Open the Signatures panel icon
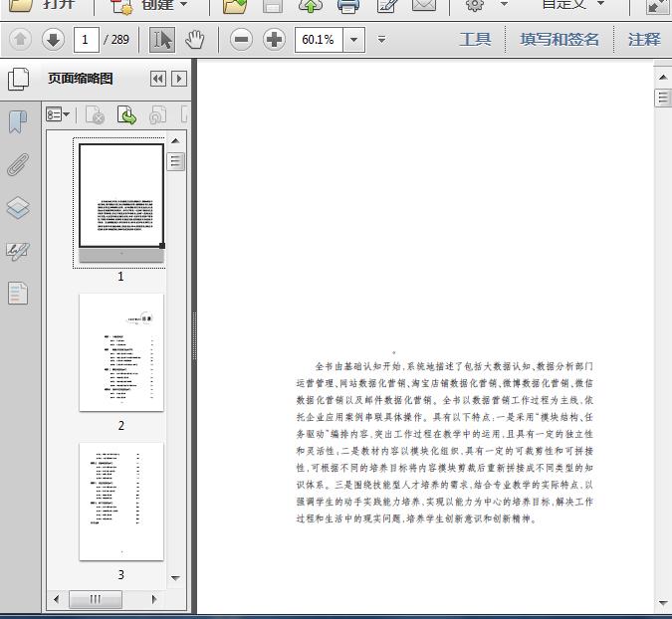672x619 pixels. click(x=18, y=251)
